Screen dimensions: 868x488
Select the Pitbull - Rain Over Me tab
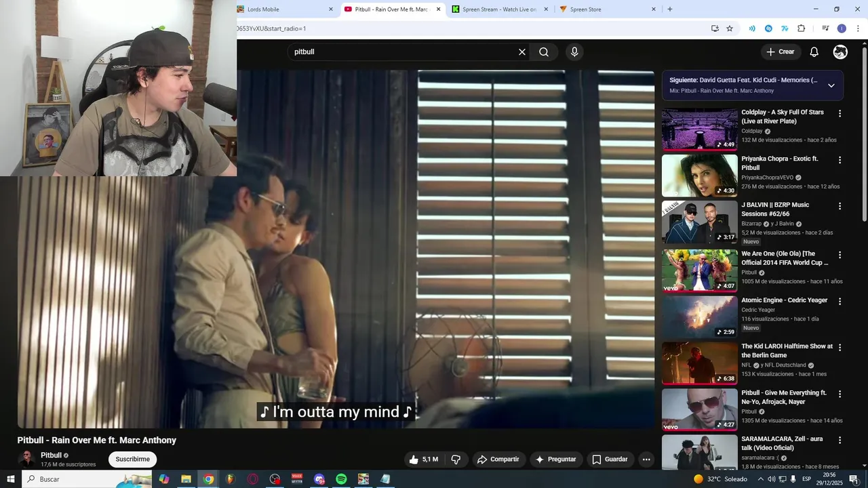[x=391, y=9]
